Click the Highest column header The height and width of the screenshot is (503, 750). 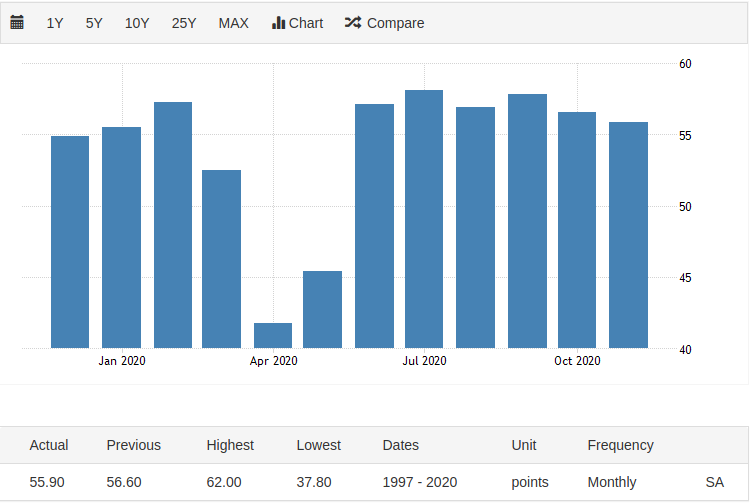pos(230,445)
